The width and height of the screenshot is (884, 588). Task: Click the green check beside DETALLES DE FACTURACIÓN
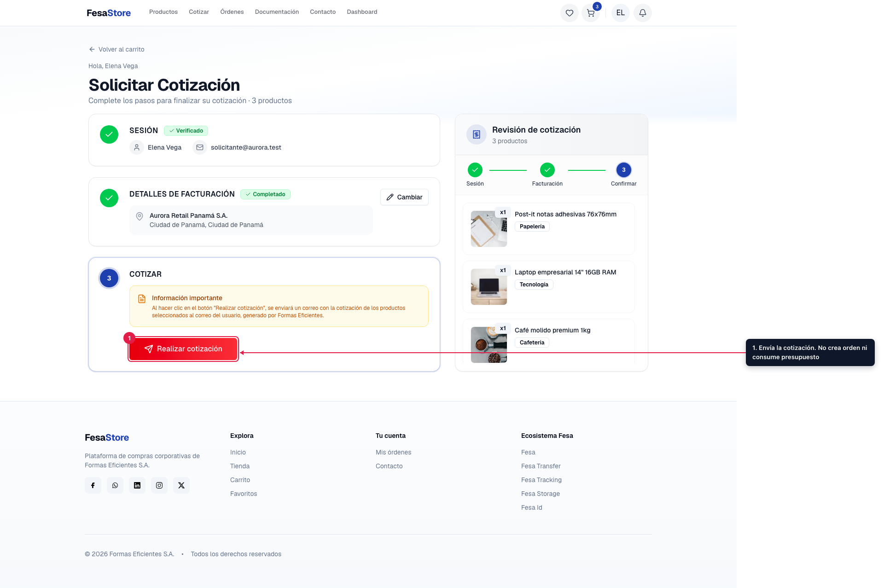(109, 198)
